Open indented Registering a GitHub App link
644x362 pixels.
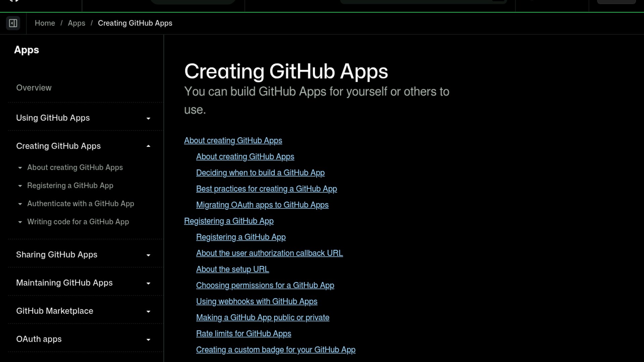(241, 237)
